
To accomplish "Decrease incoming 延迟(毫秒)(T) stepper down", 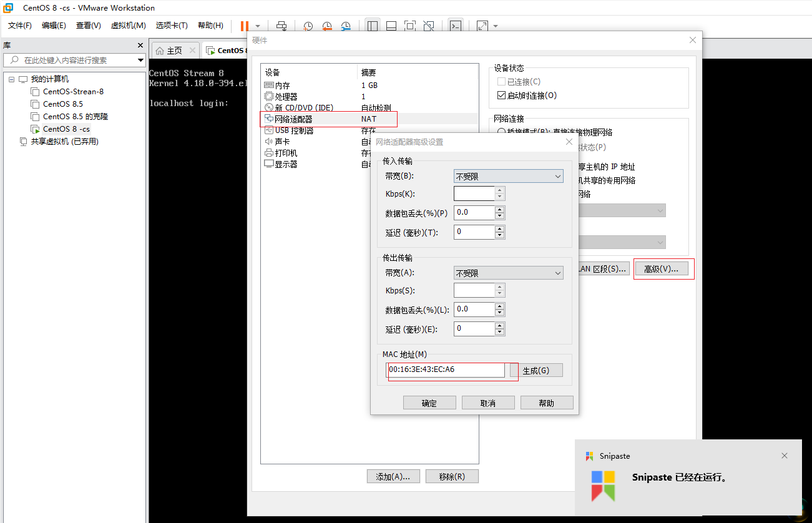I will pos(499,236).
